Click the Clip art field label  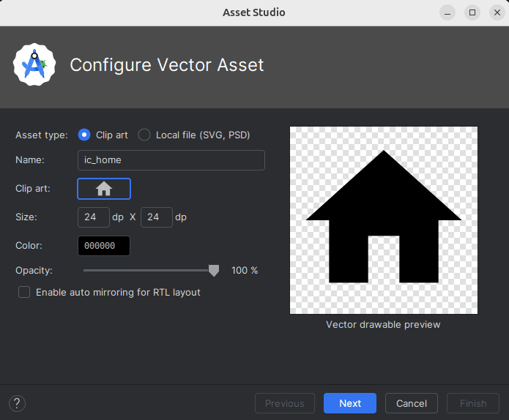point(33,189)
